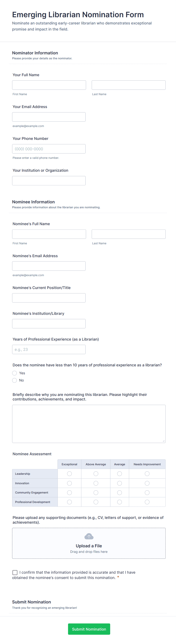The image size is (176, 644).
Task: Select Yes for less than 10 years experience
Action: point(15,373)
